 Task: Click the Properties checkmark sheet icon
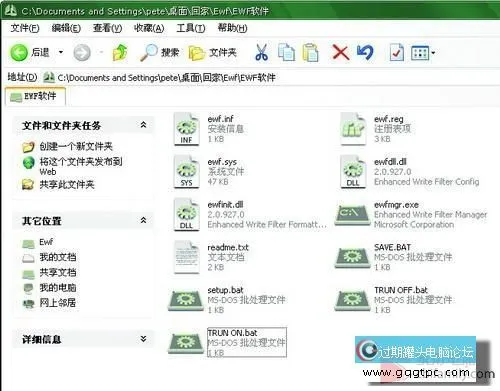pos(397,52)
